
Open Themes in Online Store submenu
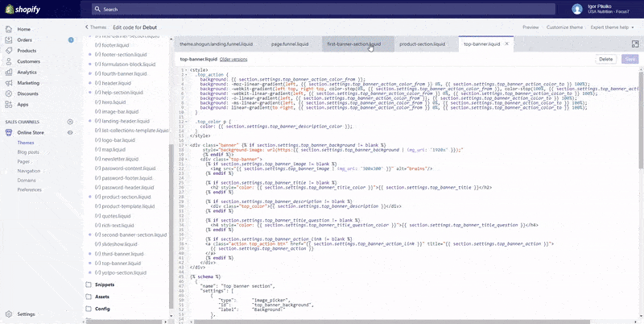26,143
